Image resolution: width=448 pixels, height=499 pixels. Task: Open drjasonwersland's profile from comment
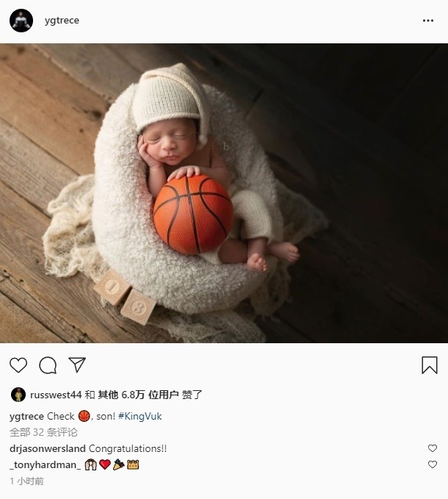[x=48, y=448]
